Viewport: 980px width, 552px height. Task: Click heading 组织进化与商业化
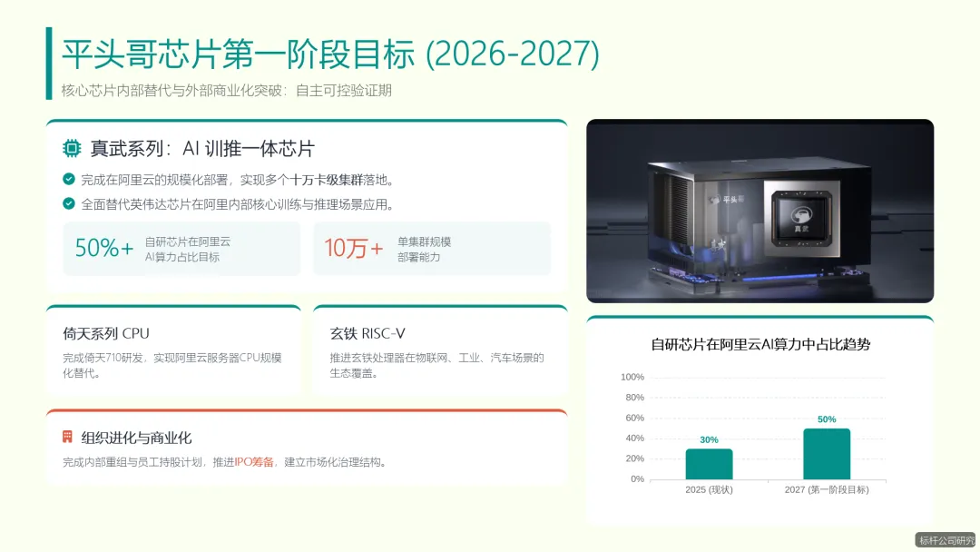(136, 438)
